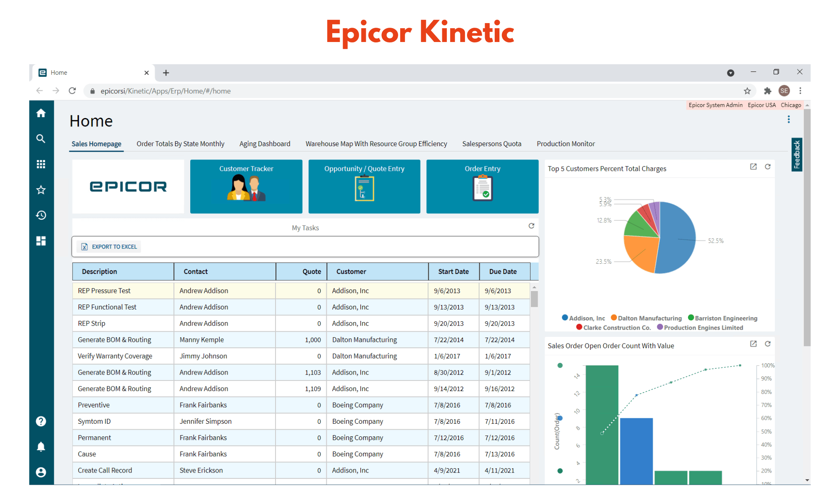The width and height of the screenshot is (840, 504).
Task: Open the help question mark icon
Action: 41,421
